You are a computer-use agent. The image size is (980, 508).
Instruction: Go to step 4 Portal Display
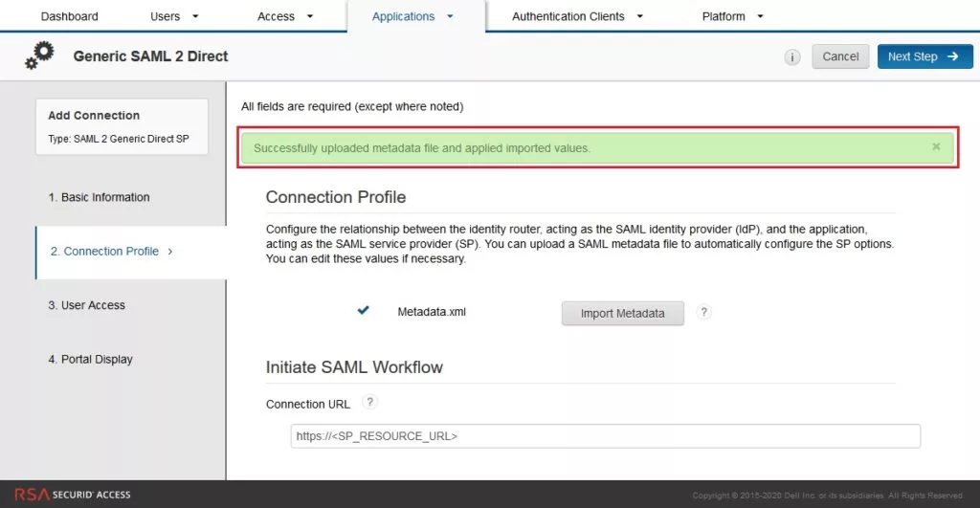[90, 360]
